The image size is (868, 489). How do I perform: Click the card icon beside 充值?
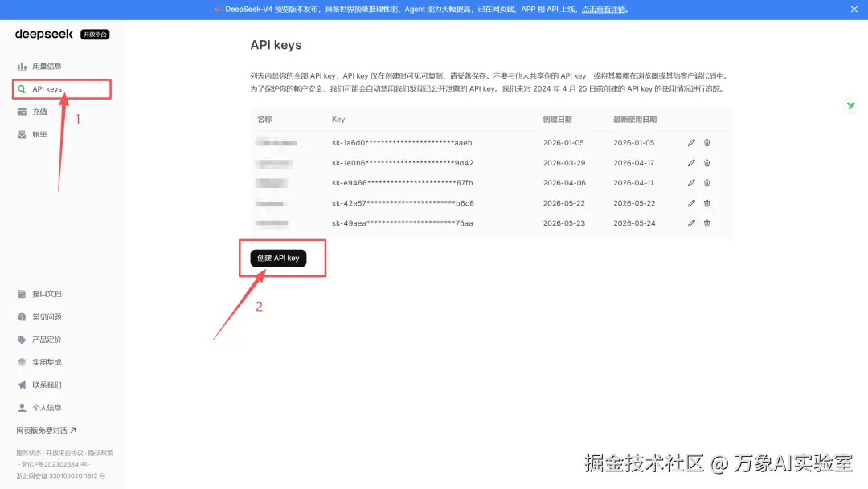(22, 112)
